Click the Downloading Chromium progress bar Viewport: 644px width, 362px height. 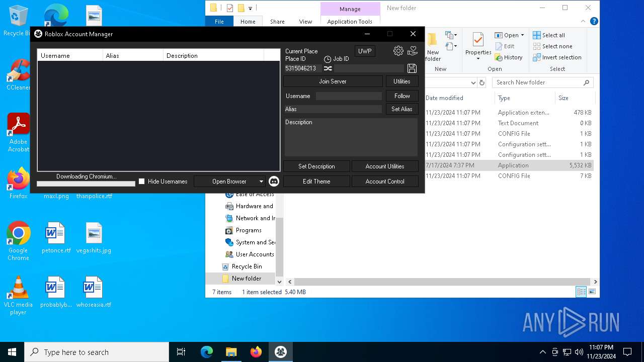coord(86,184)
